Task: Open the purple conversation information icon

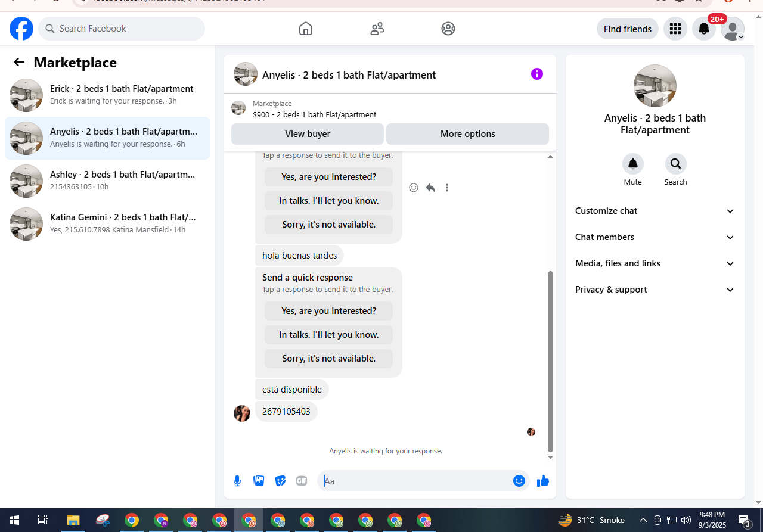Action: pos(537,74)
